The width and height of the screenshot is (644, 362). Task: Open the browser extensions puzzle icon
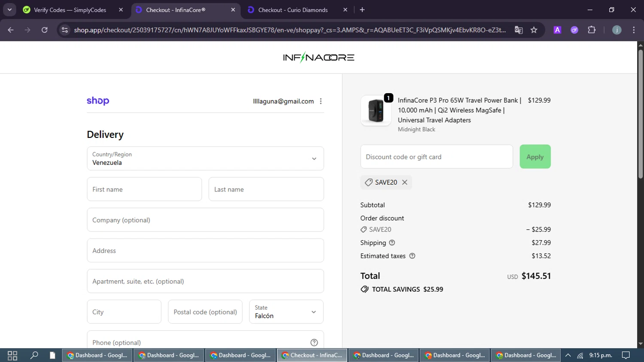point(592,30)
